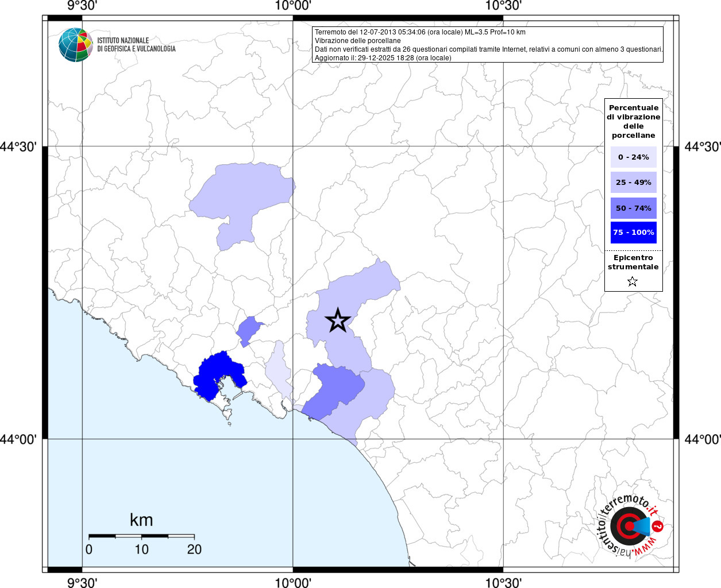This screenshot has height=588, width=721.
Task: Click the haisentitoilterremoto.it logo
Action: (631, 526)
